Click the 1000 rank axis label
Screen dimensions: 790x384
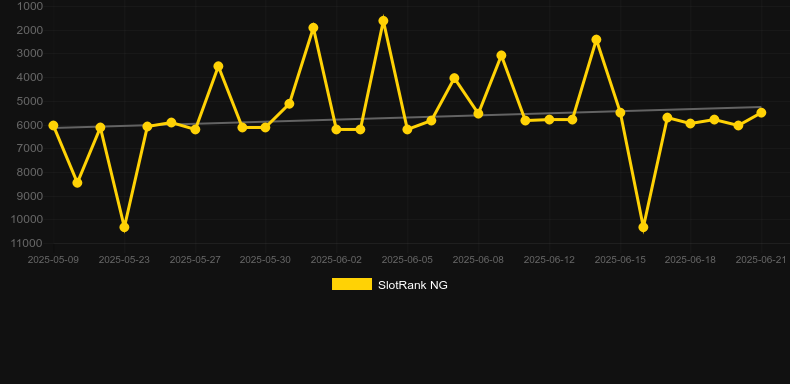coord(30,6)
